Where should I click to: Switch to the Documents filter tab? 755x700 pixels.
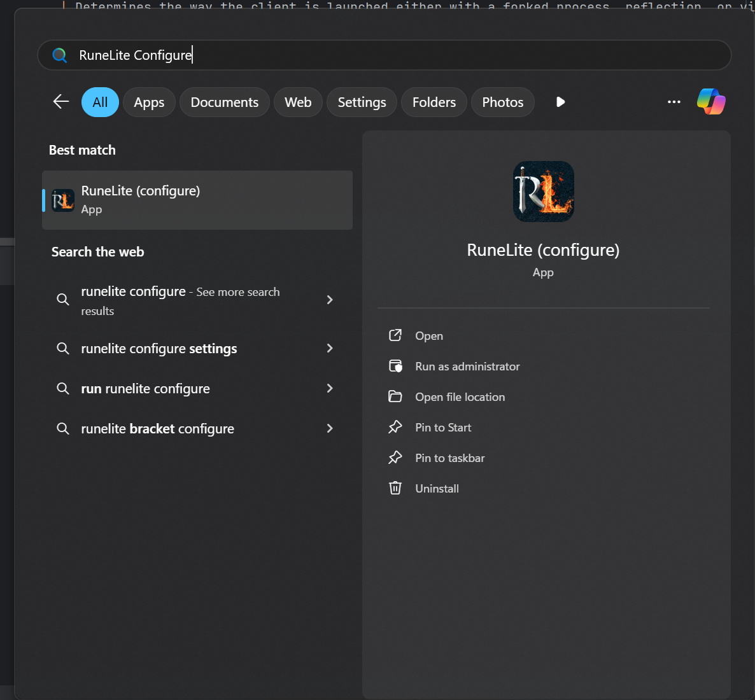[x=225, y=102]
